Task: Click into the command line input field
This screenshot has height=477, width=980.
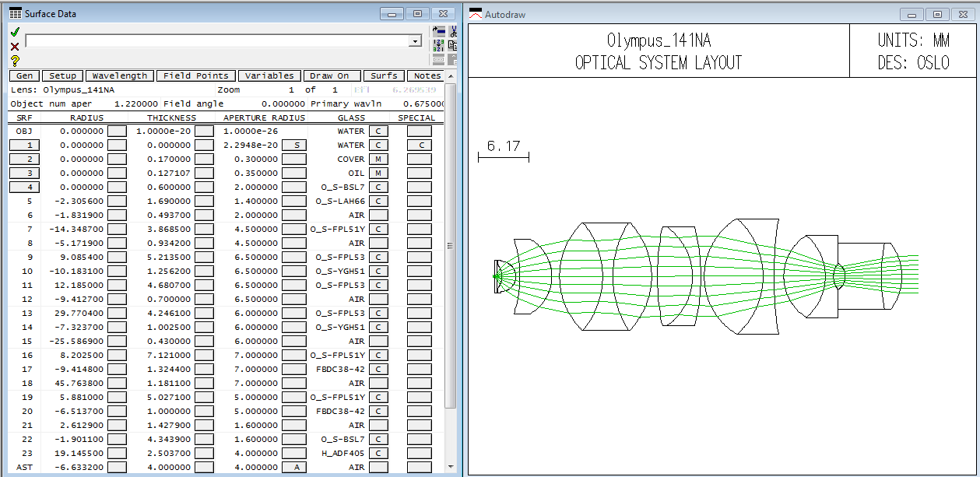Action: coord(217,41)
